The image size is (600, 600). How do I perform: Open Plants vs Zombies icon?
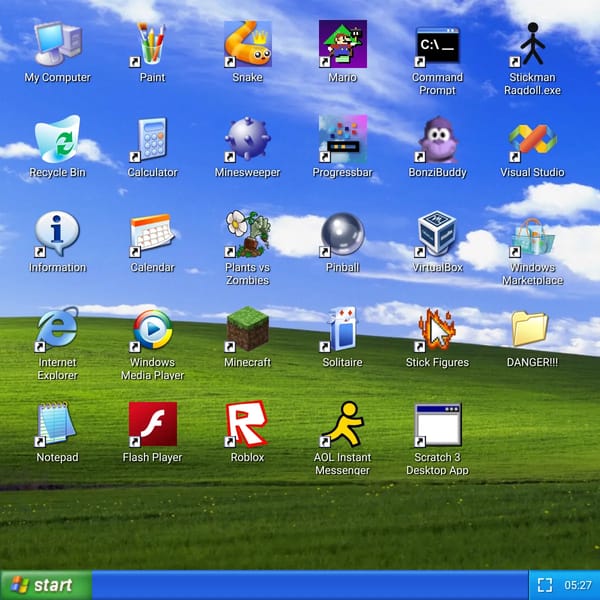pos(248,234)
